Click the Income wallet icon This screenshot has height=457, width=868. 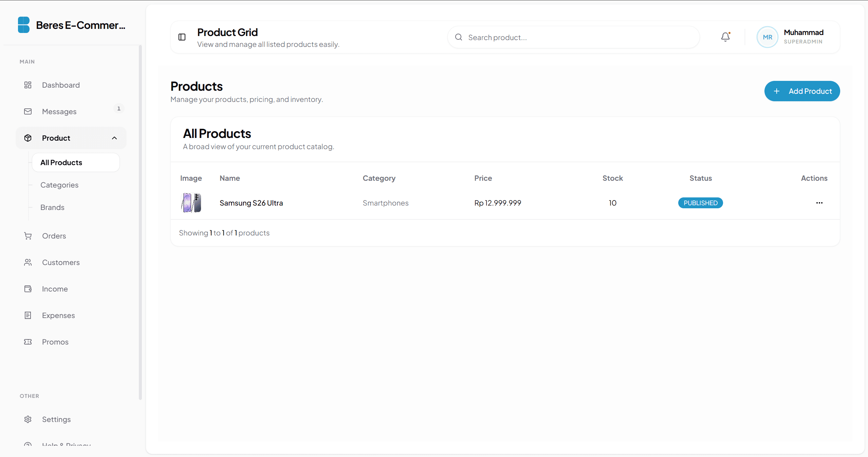tap(28, 289)
